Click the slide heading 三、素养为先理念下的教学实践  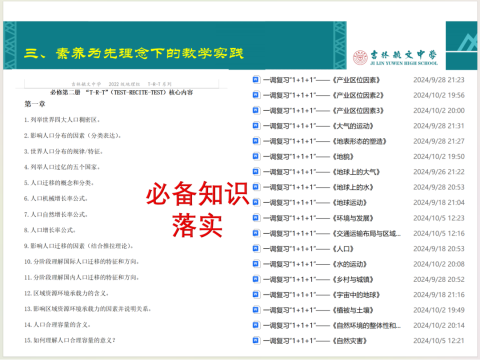tap(134, 53)
